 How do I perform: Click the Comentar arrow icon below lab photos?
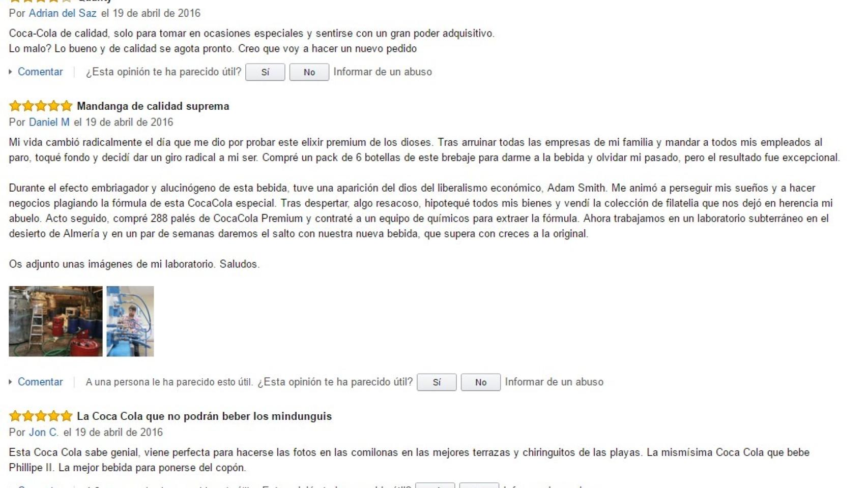10,382
